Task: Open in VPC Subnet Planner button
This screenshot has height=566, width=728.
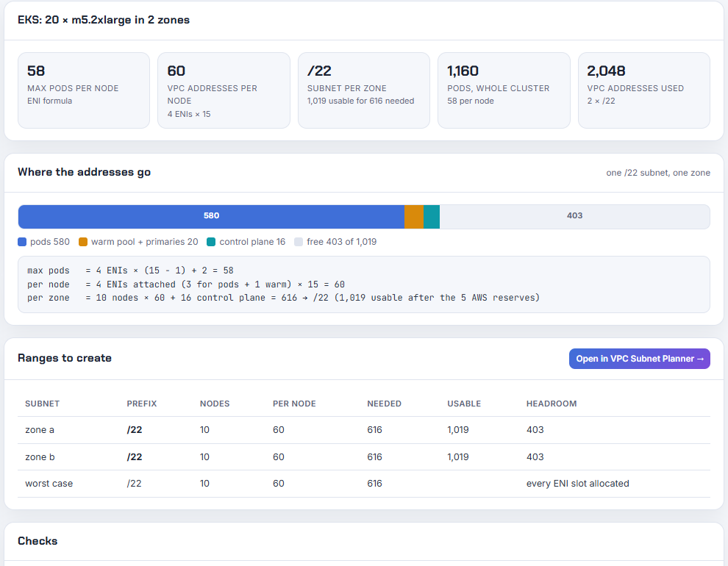Action: point(639,359)
